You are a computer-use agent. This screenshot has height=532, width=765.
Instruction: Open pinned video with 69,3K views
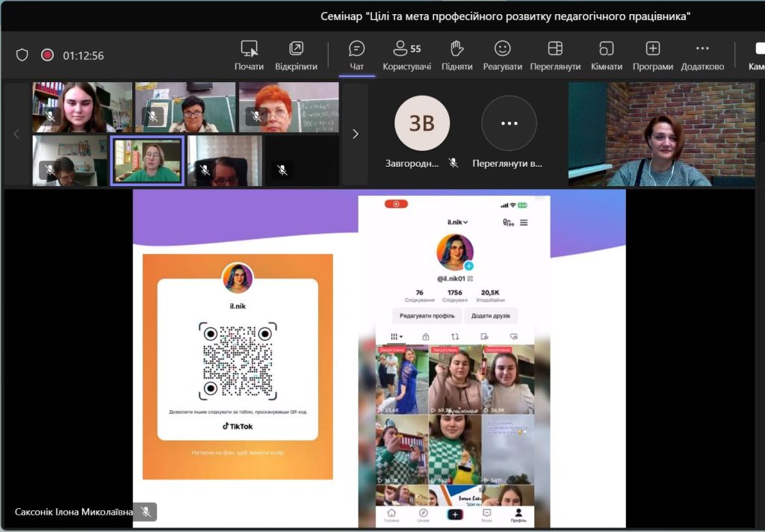(455, 380)
